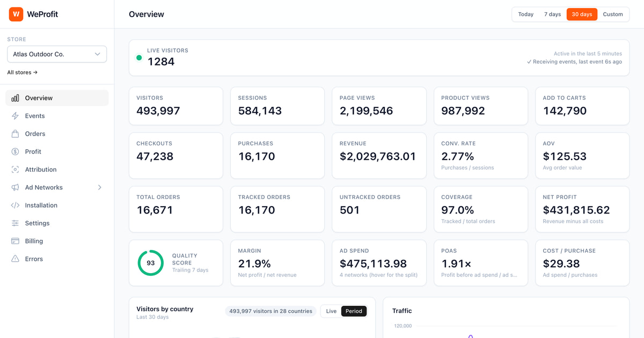
Task: Click the Traffic chart title
Action: [x=402, y=311]
